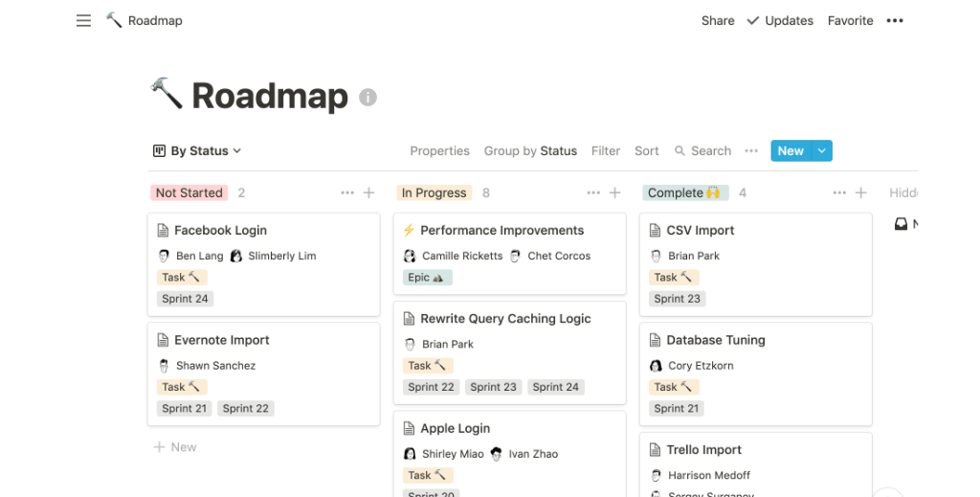Image resolution: width=980 pixels, height=497 pixels.
Task: Click the blue New button
Action: click(x=791, y=151)
